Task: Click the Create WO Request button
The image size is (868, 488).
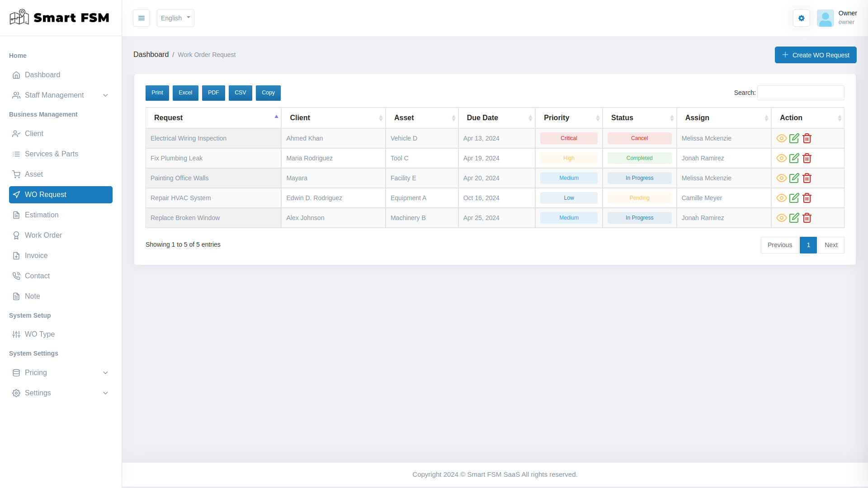Action: pyautogui.click(x=815, y=55)
